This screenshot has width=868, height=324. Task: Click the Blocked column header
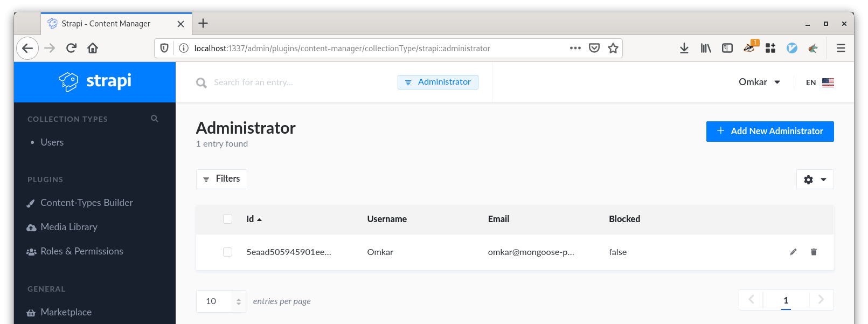click(x=624, y=219)
